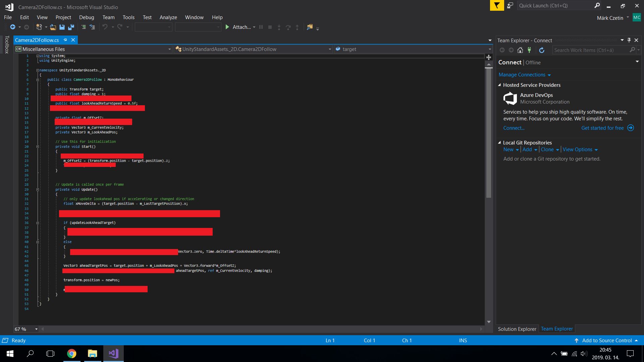Click the Refresh icon in Team Explorer

tap(541, 50)
